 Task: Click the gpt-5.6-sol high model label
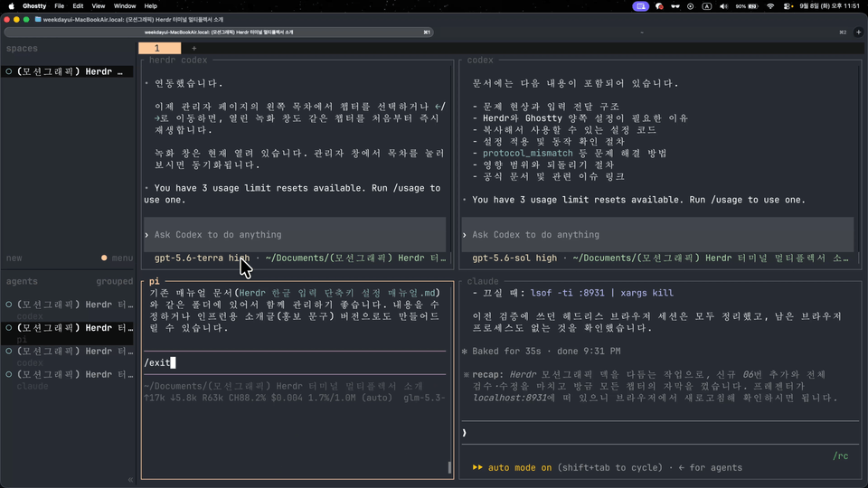514,258
